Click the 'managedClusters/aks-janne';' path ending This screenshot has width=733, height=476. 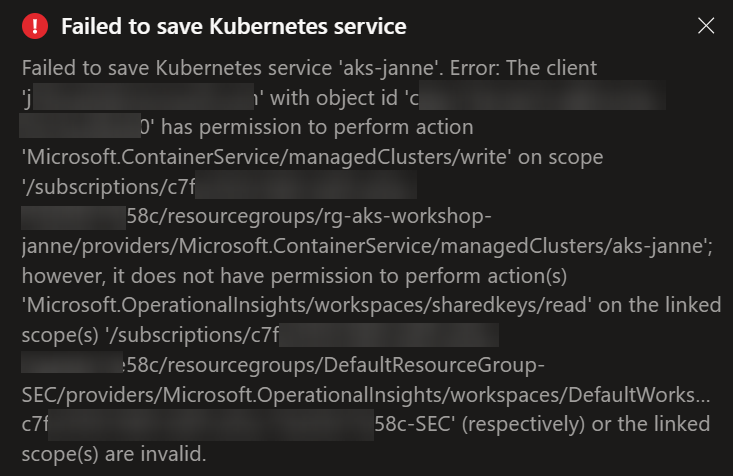(576, 246)
